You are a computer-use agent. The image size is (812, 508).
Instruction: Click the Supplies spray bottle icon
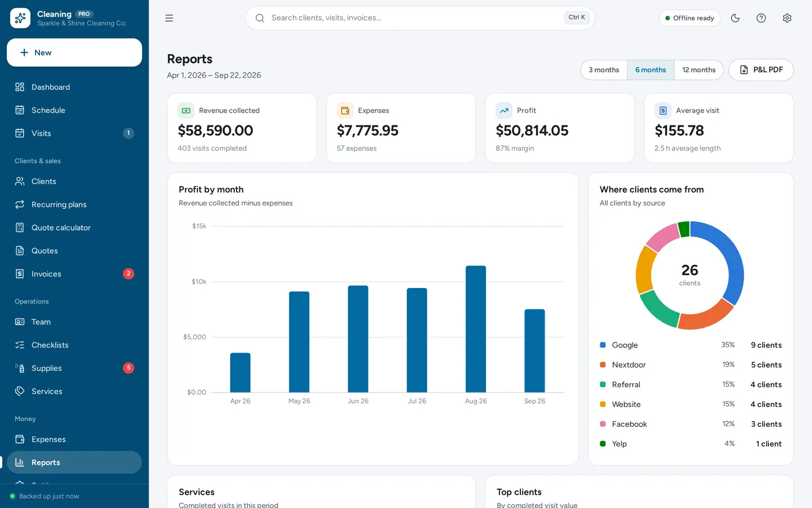pos(20,368)
